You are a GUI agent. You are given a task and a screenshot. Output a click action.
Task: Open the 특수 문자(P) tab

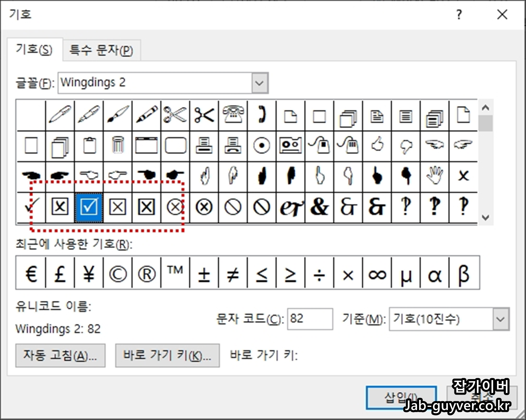[x=101, y=50]
